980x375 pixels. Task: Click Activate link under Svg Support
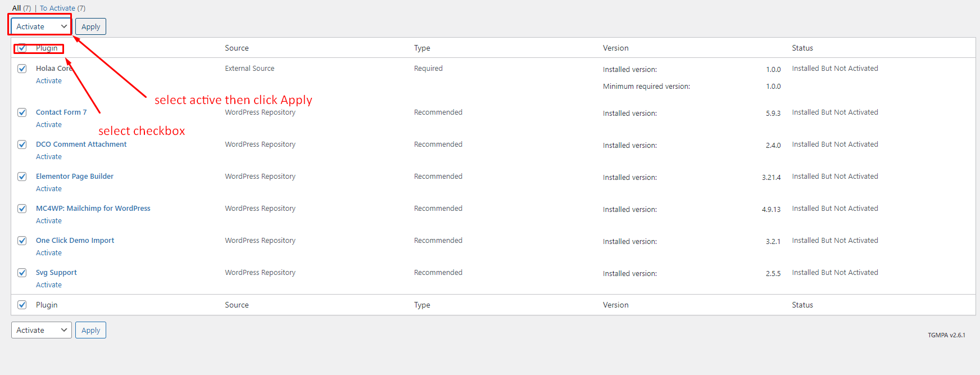[x=49, y=285]
